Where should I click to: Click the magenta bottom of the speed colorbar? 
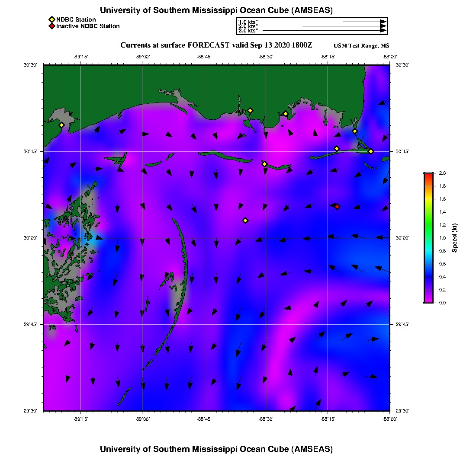click(x=428, y=301)
